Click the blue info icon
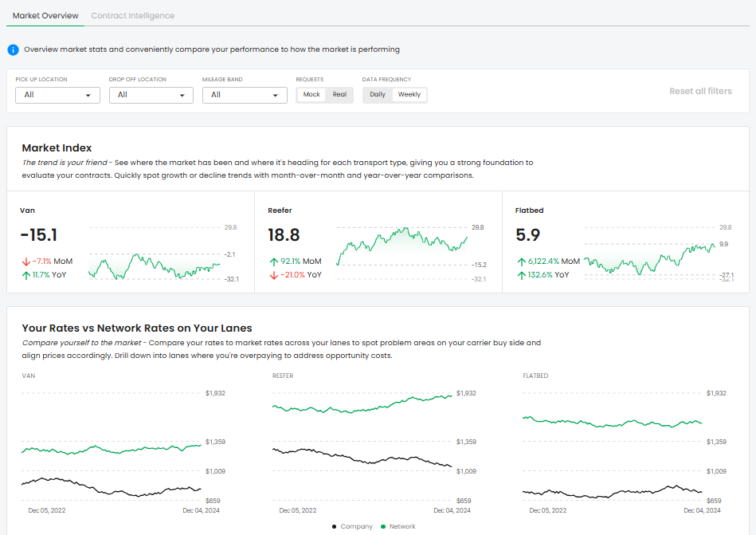This screenshot has height=535, width=756. (x=13, y=49)
